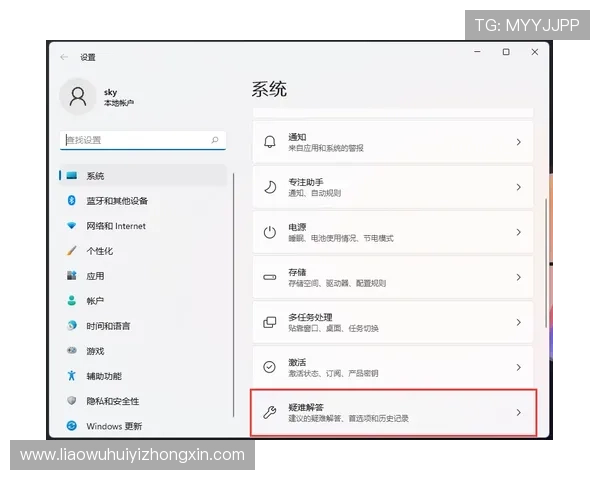Click the Windows 更新 refresh icon
The height and width of the screenshot is (480, 600).
click(x=72, y=426)
